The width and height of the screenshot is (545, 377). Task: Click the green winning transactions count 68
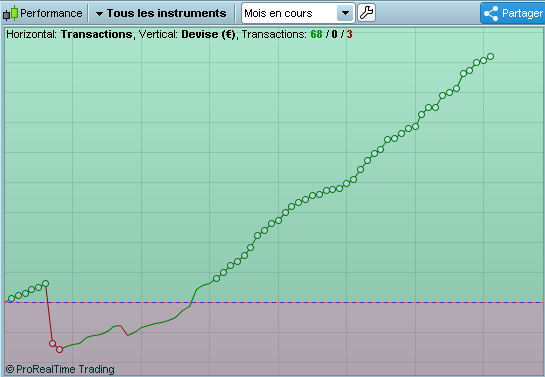click(x=316, y=34)
